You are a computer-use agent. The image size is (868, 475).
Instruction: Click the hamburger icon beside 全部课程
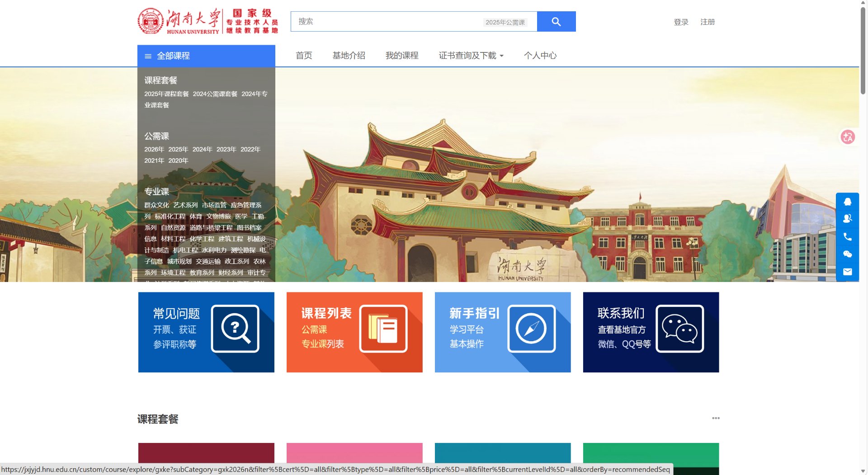148,56
